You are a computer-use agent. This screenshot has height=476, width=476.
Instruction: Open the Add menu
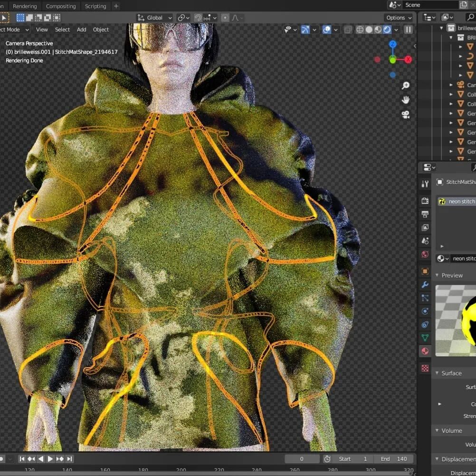[x=81, y=29]
